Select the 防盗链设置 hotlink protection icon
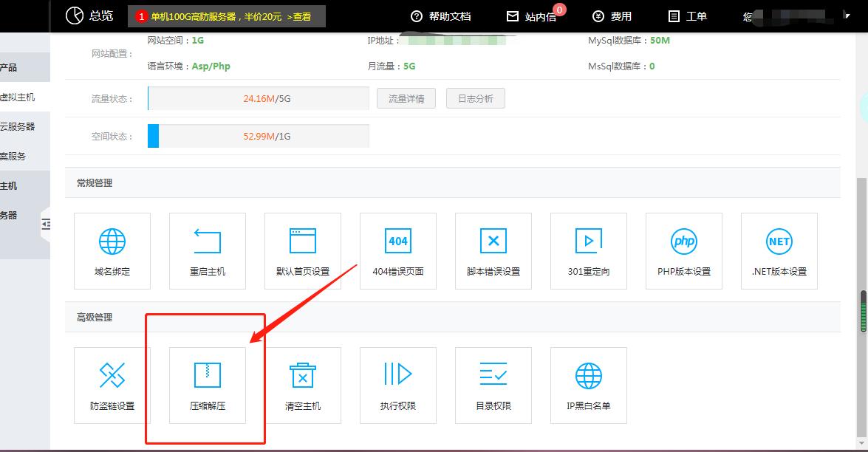 point(112,385)
